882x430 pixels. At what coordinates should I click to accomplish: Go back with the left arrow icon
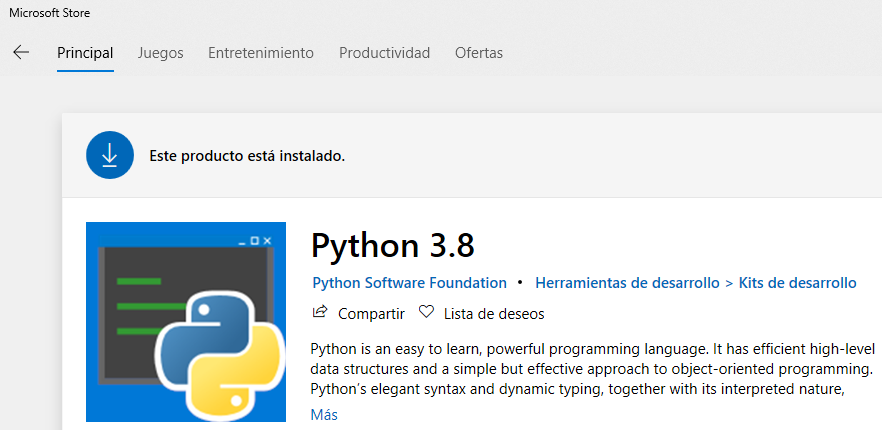pos(21,53)
